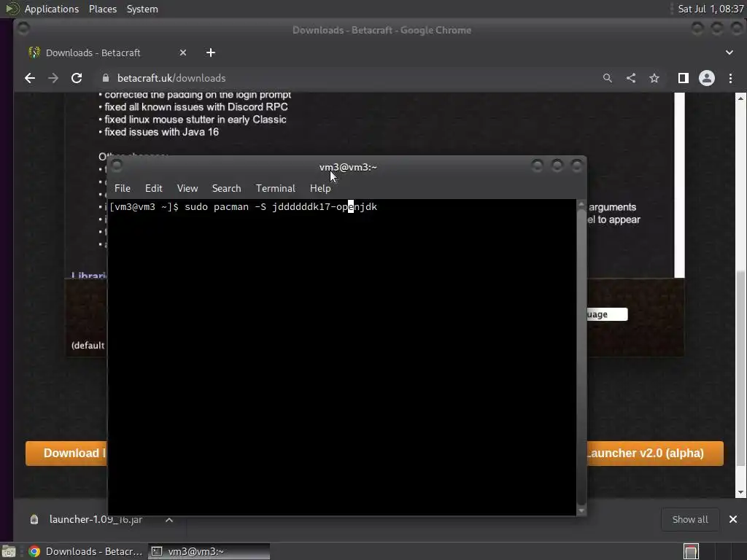The width and height of the screenshot is (747, 560).
Task: Open System menu in top panel
Action: (142, 9)
